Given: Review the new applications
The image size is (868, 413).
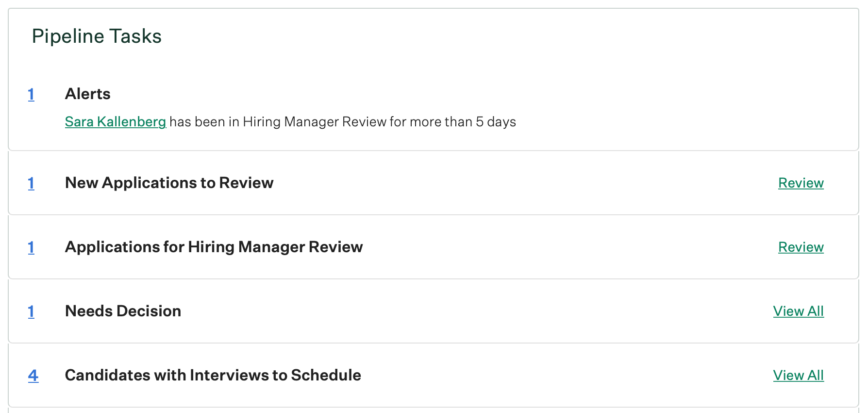Looking at the screenshot, I should coord(801,183).
